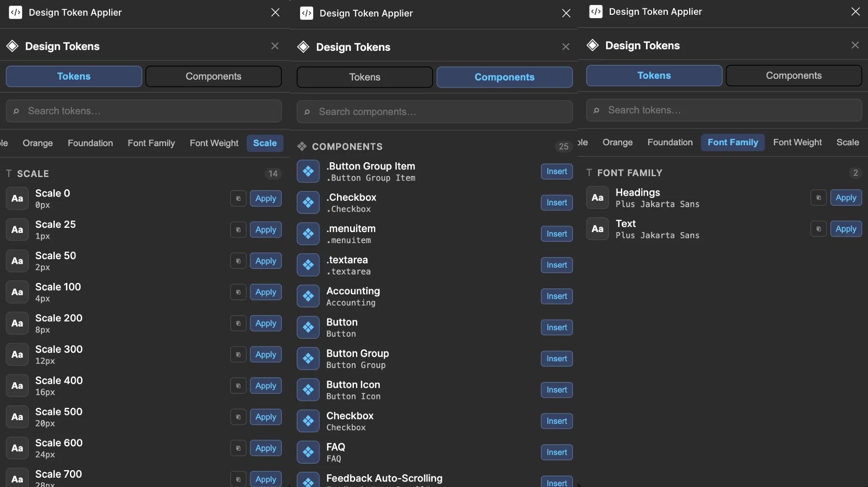This screenshot has width=868, height=487.
Task: Apply the Headings font family
Action: coord(846,198)
